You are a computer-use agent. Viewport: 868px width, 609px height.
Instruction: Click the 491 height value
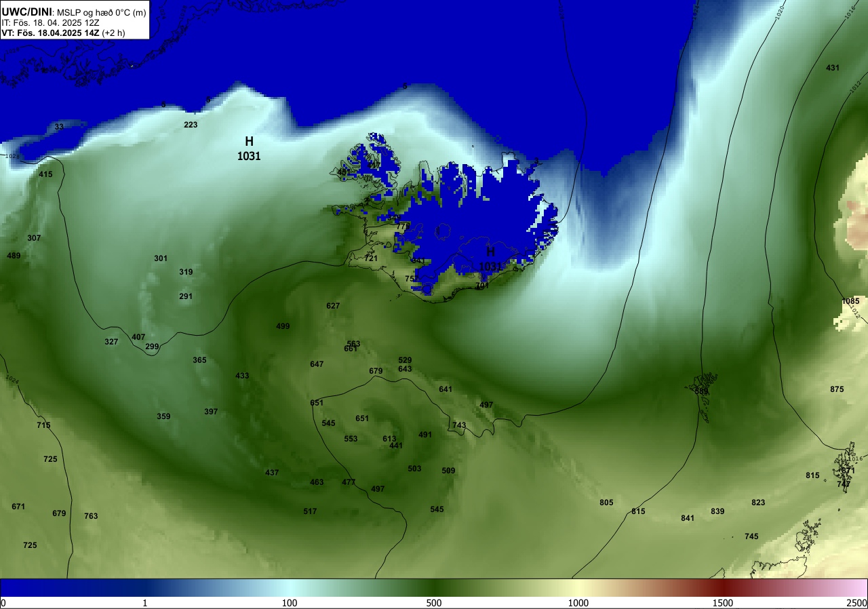(x=425, y=435)
